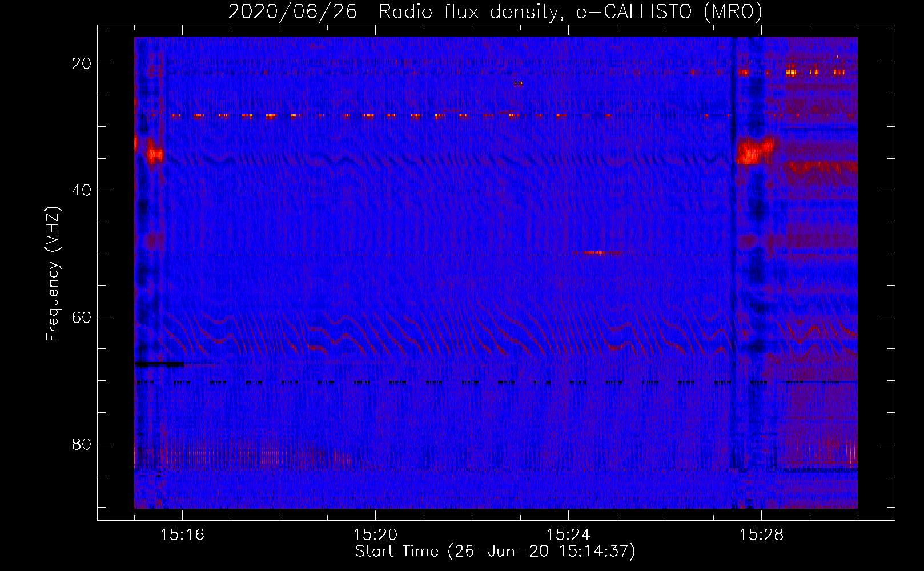This screenshot has width=924, height=571.
Task: Click the 20 MHz frequency tick label
Action: point(82,63)
